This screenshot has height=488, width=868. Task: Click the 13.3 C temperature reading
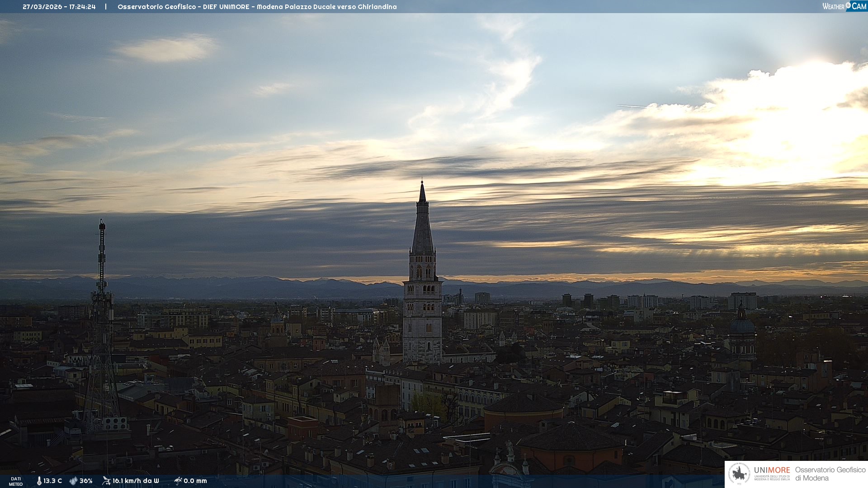click(53, 481)
